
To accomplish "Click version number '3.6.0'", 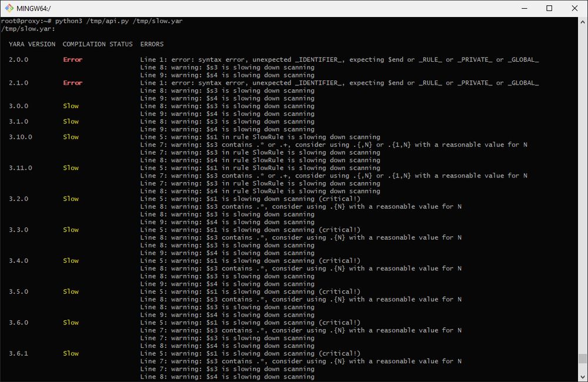I will coord(18,323).
